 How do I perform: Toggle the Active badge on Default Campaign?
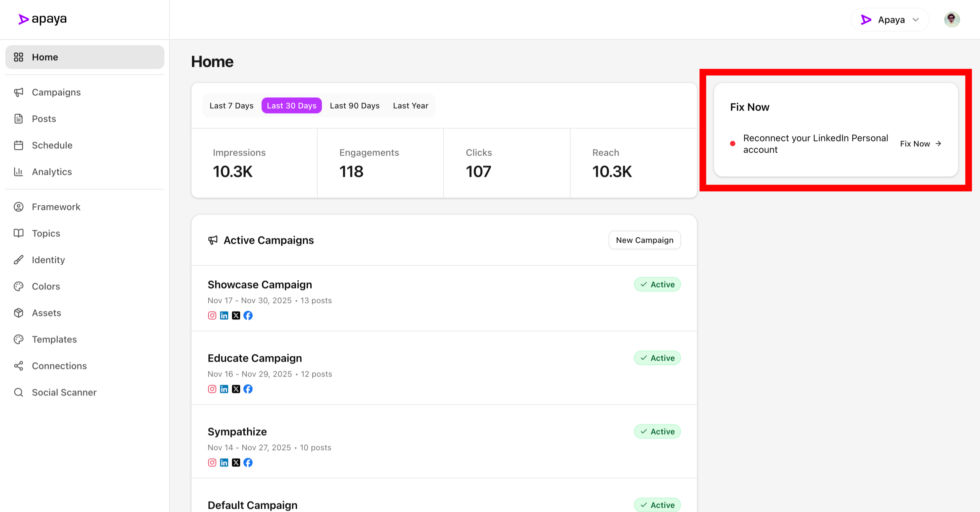click(657, 505)
